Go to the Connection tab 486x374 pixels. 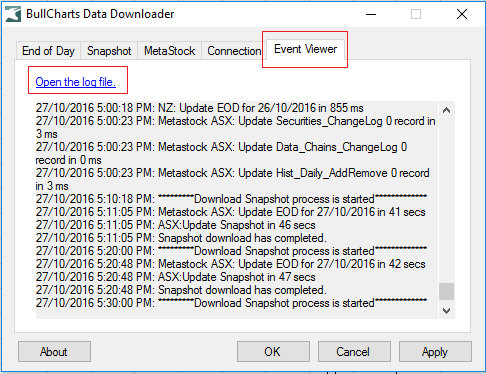(234, 51)
